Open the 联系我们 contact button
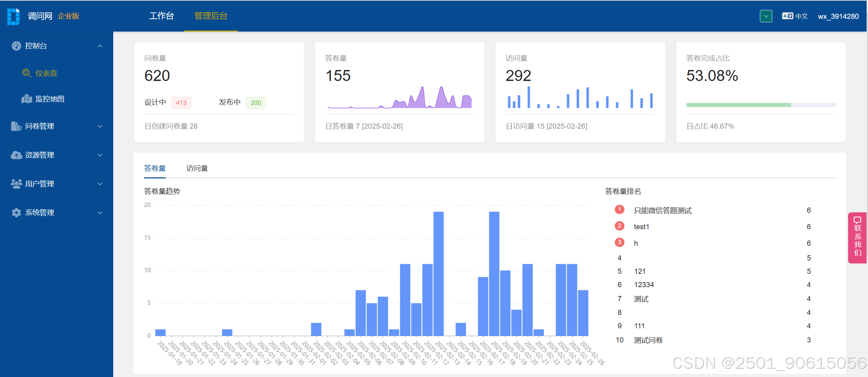Screen dimensions: 868x377 pyautogui.click(x=857, y=237)
